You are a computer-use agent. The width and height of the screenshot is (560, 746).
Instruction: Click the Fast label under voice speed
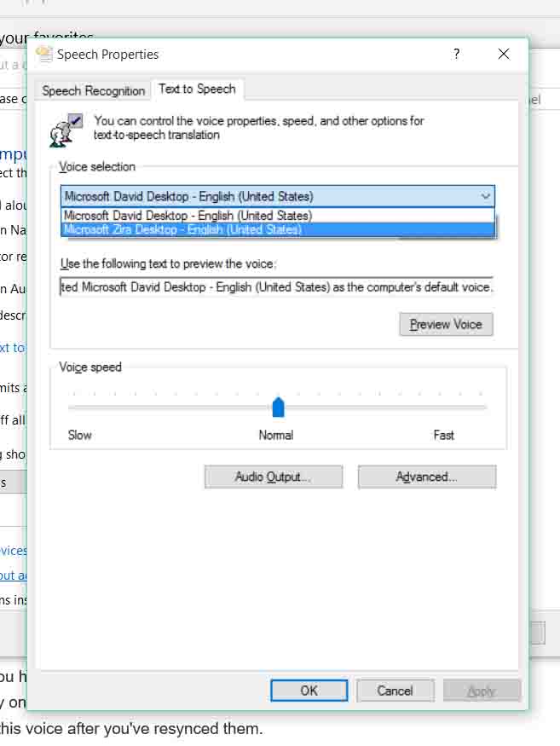[443, 435]
